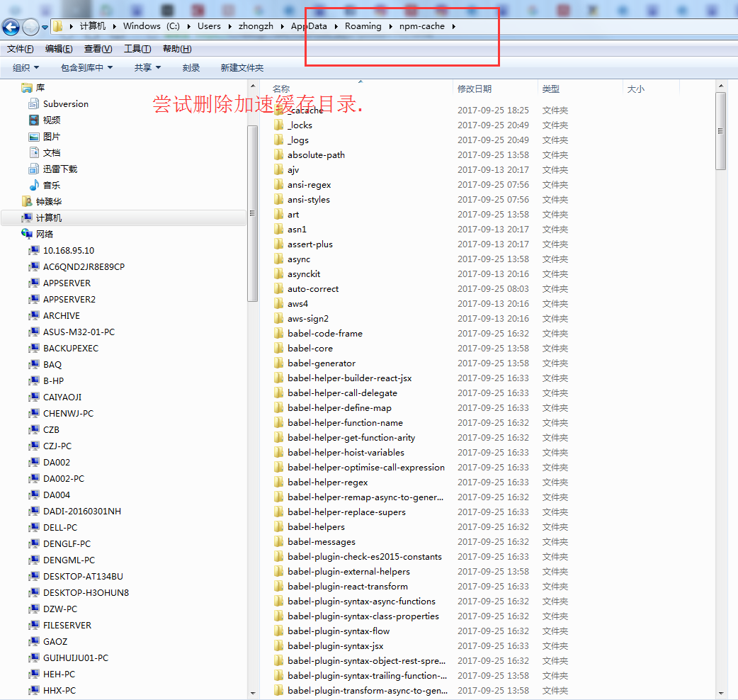Open the 共享 dropdown

pos(147,68)
